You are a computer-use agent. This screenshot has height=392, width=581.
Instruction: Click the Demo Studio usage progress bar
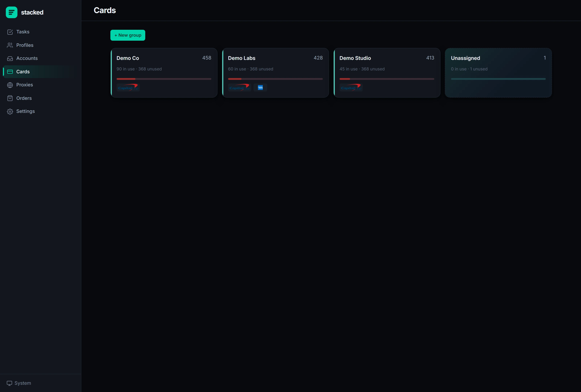point(387,79)
